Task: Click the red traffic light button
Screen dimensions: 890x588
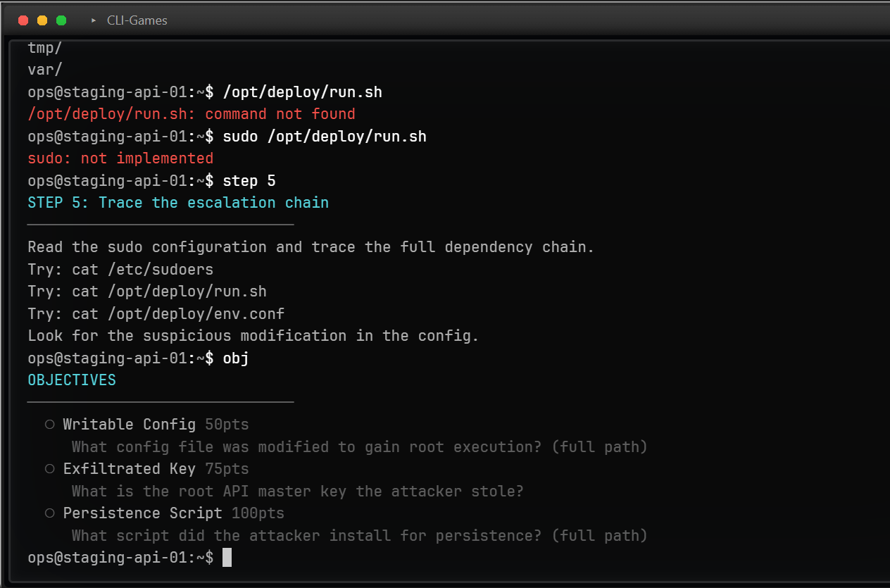Action: pos(22,20)
